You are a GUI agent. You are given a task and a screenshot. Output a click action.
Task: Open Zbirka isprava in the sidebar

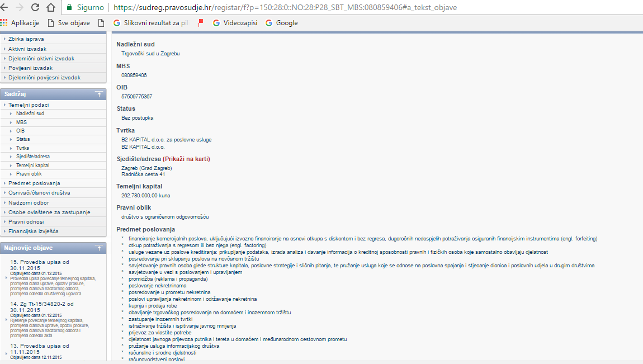coord(26,39)
